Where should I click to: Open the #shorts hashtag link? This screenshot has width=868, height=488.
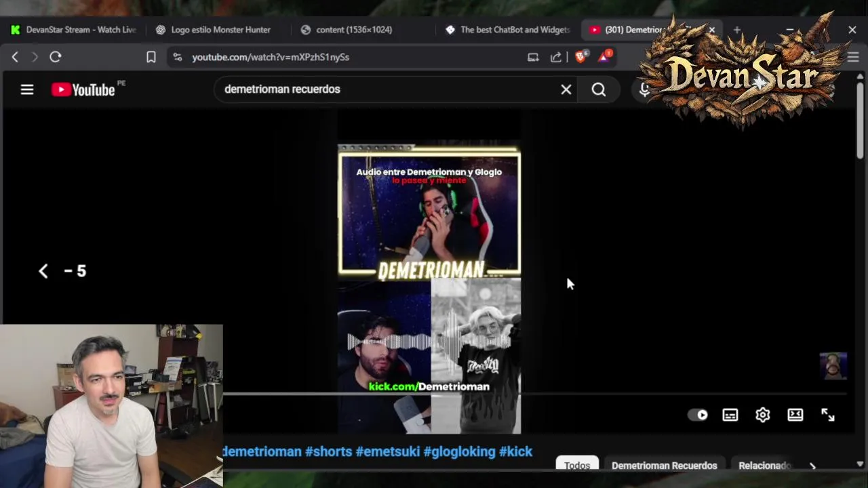pyautogui.click(x=328, y=451)
